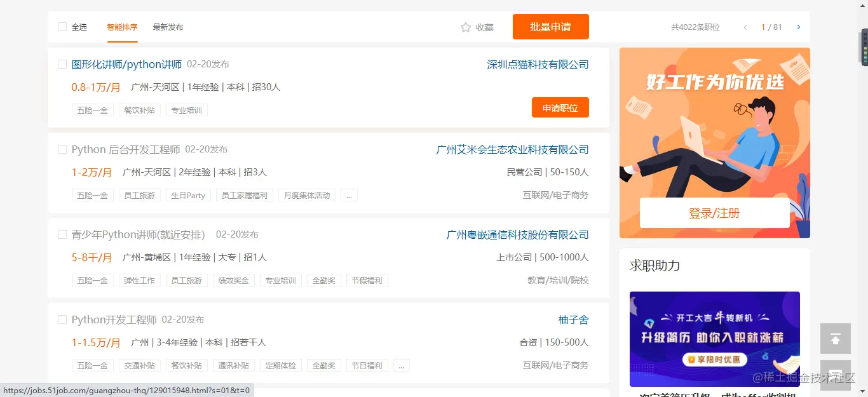The height and width of the screenshot is (397, 868).
Task: Open the Python开发工程师 job title
Action: (x=114, y=320)
